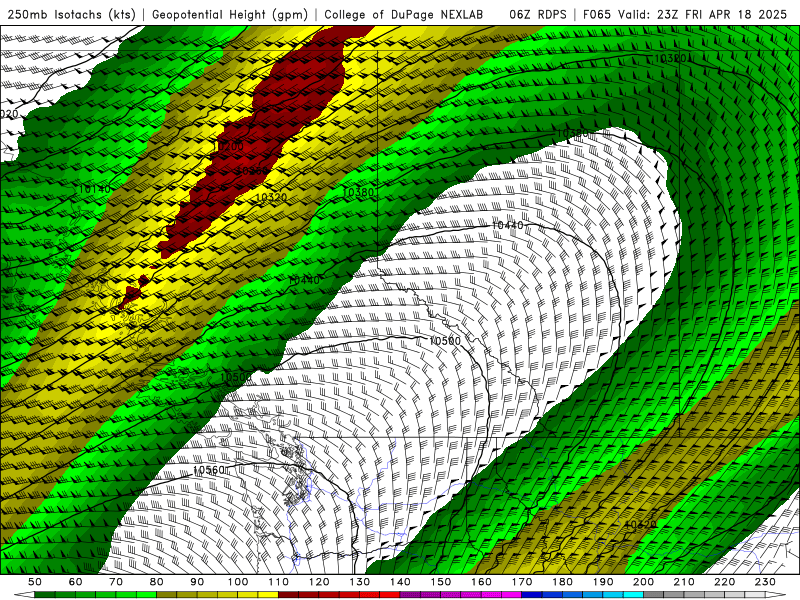Image resolution: width=800 pixels, height=600 pixels.
Task: Click the 70 knot legend value
Action: pos(116,582)
